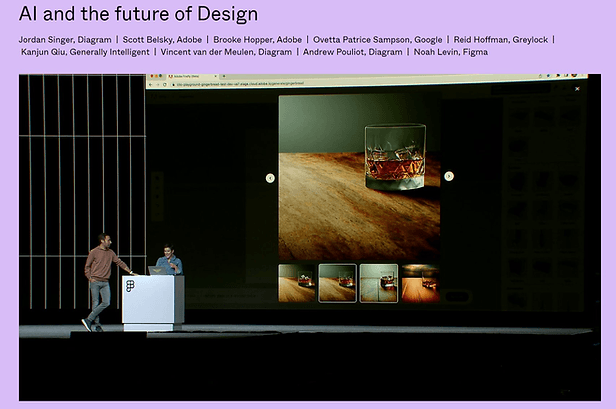The image size is (616, 409).
Task: Close the image lightbox with the X
Action: pos(577,89)
